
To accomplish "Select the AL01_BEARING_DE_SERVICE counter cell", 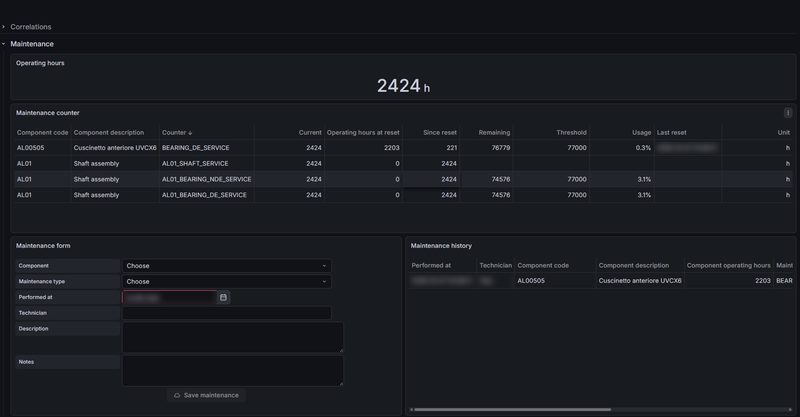I will coord(204,195).
